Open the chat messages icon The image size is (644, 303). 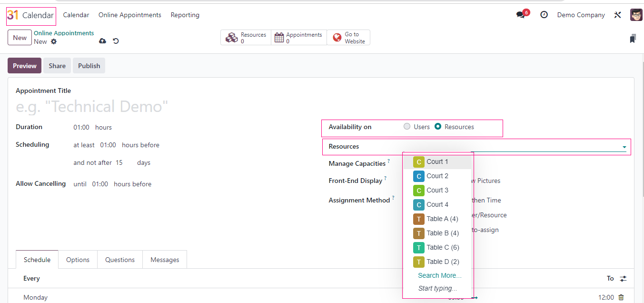pos(521,15)
